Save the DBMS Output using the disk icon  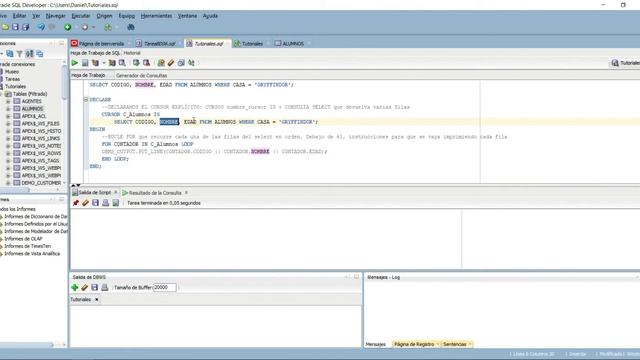pyautogui.click(x=95, y=287)
